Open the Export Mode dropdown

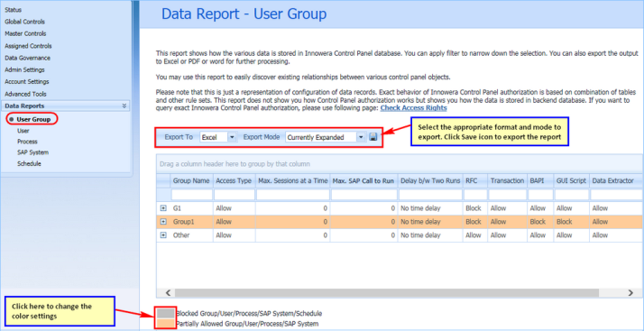tap(361, 137)
